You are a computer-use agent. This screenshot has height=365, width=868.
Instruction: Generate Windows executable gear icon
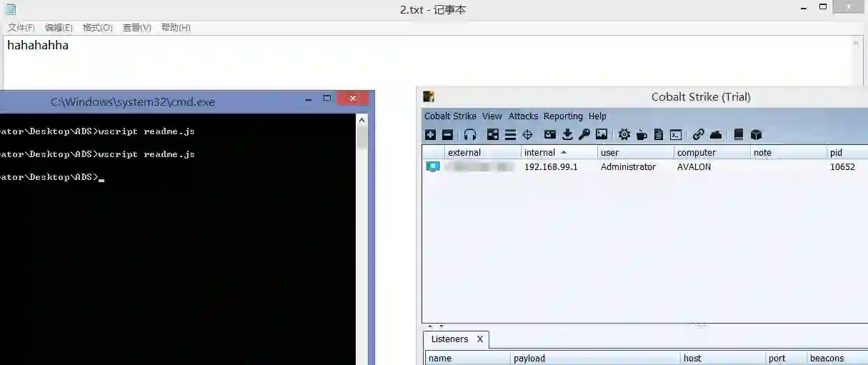[624, 134]
